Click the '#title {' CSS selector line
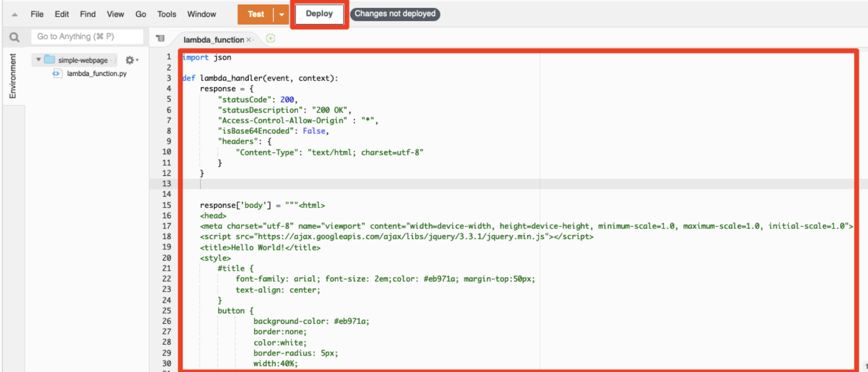This screenshot has height=372, width=868. pos(235,268)
